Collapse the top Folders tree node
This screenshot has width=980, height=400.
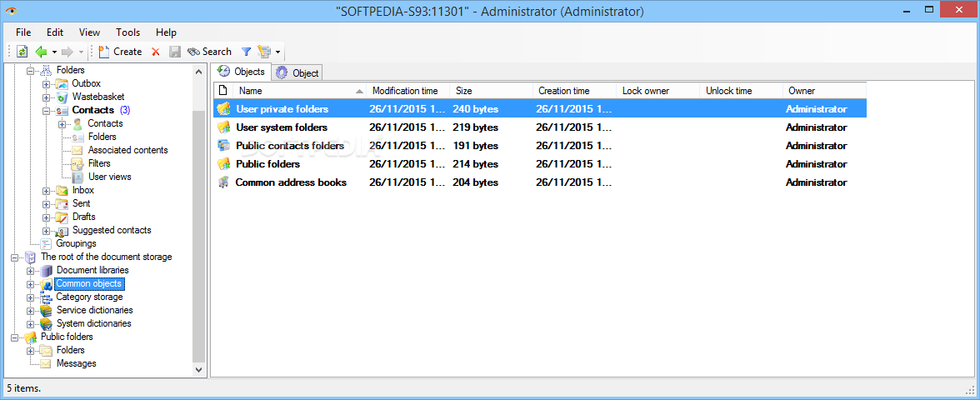click(31, 71)
